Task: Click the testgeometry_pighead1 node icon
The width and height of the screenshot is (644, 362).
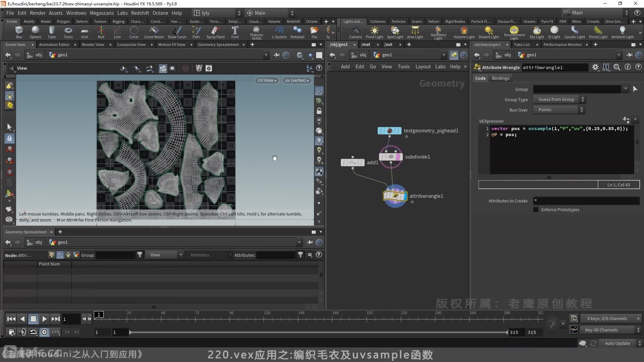Action: pyautogui.click(x=389, y=130)
